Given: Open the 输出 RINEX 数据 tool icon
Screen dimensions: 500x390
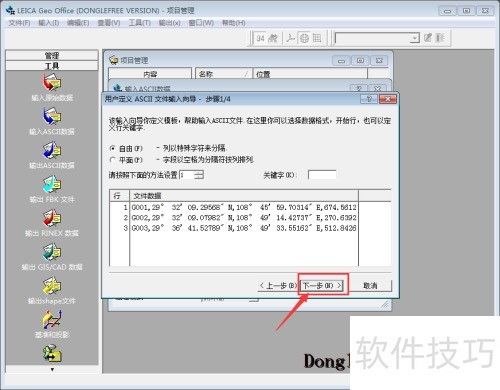Looking at the screenshot, I should 52,218.
